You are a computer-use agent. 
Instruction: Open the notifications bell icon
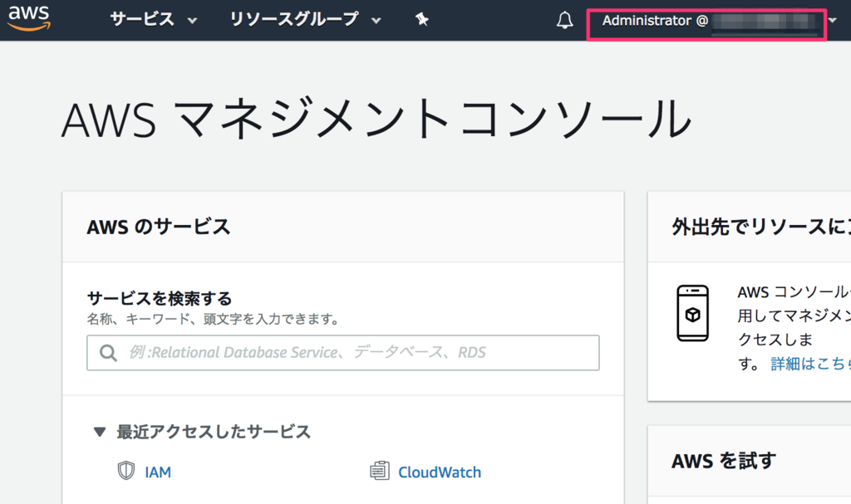tap(564, 18)
